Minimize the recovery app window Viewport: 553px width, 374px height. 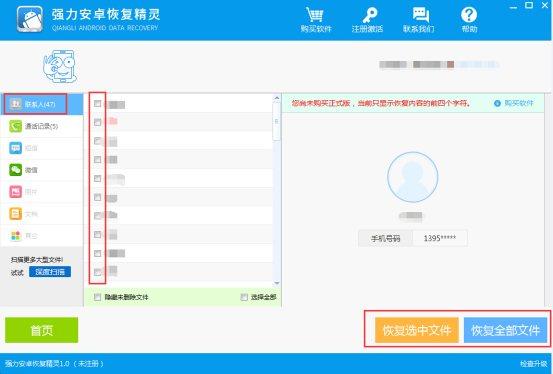tap(514, 6)
